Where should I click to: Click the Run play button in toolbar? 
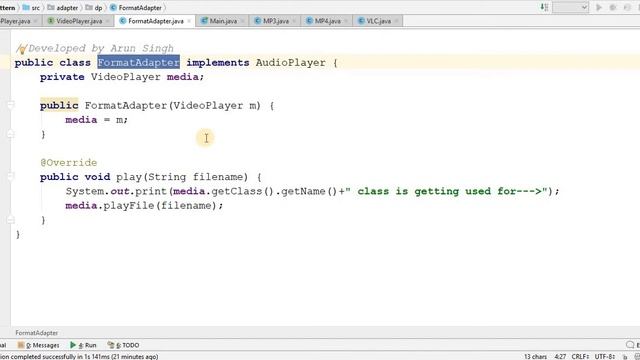click(x=599, y=7)
